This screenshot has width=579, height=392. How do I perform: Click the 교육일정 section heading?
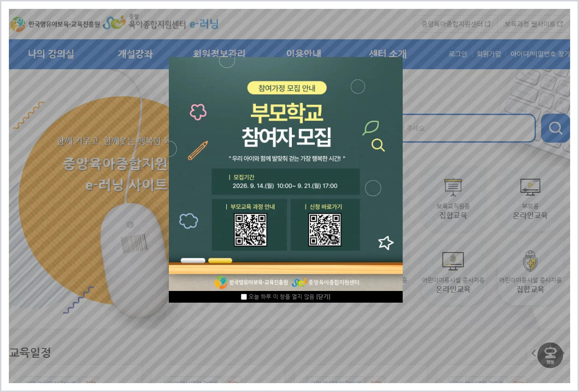[30, 353]
